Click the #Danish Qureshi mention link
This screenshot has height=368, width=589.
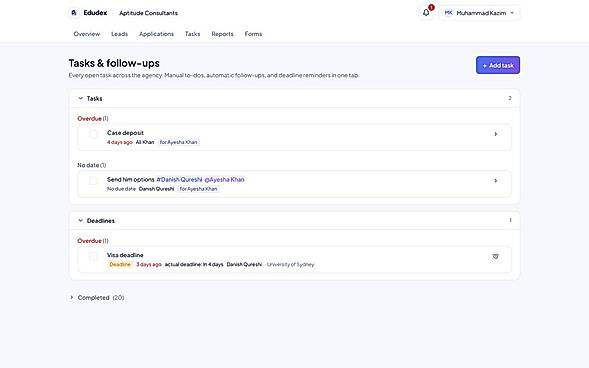click(x=179, y=179)
